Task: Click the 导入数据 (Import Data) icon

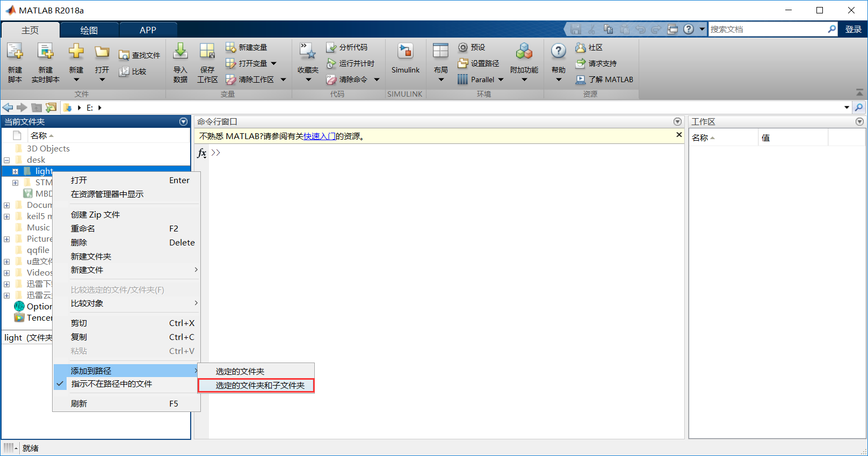Action: pyautogui.click(x=180, y=51)
